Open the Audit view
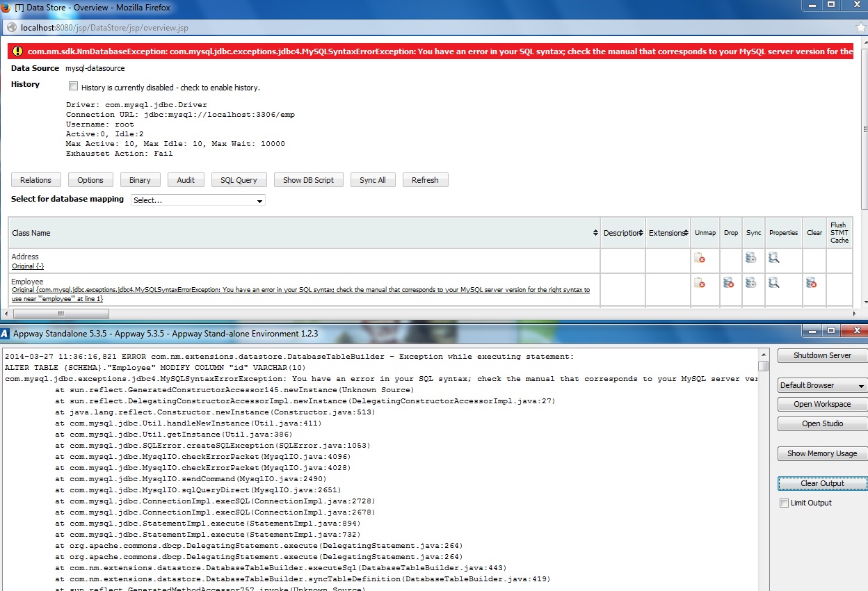This screenshot has width=868, height=591. [x=186, y=180]
